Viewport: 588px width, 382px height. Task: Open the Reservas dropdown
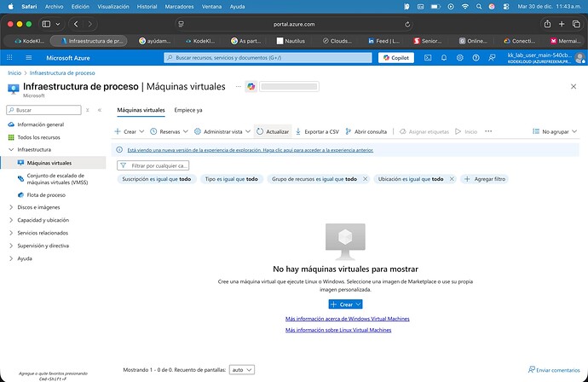point(169,131)
